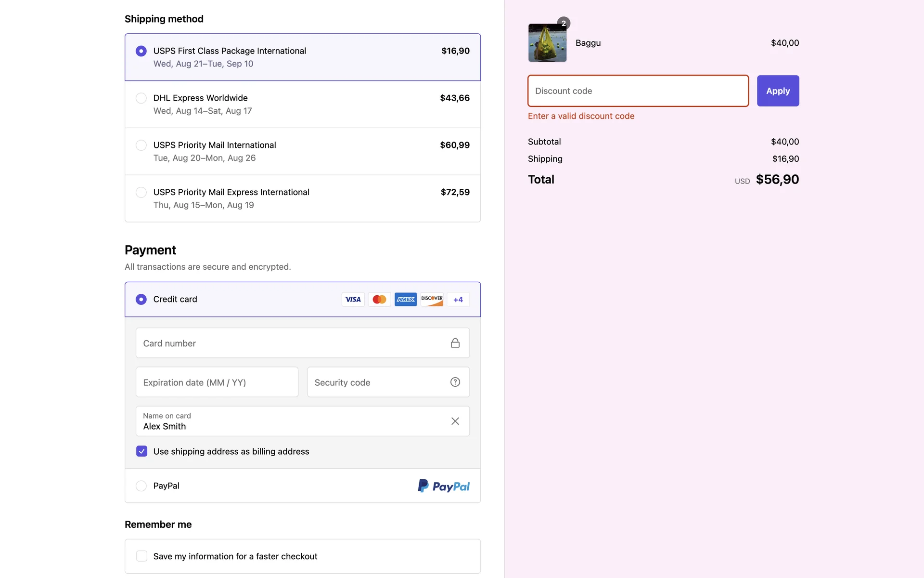Uncheck use shipping address as billing
The image size is (924, 578).
(x=141, y=451)
